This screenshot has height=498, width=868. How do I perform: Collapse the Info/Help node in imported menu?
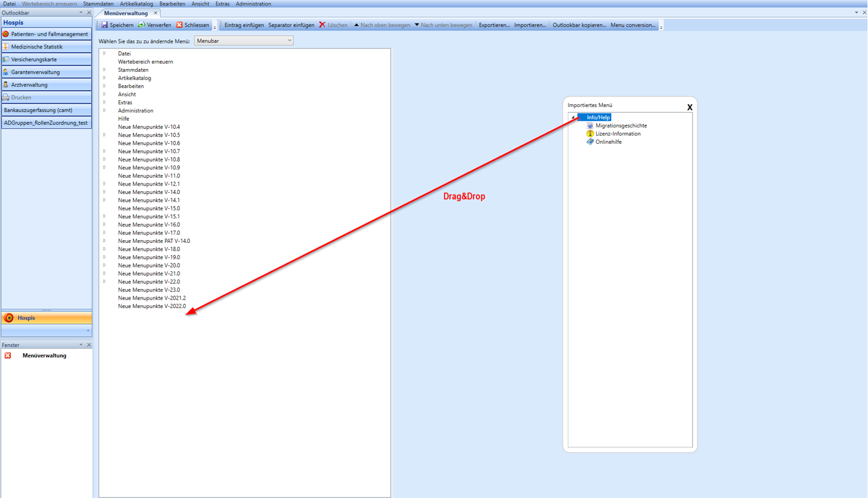573,118
